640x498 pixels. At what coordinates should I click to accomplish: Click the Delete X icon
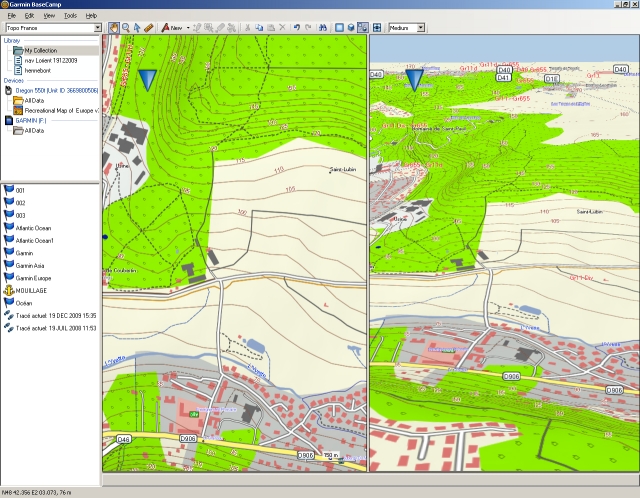coord(282,28)
